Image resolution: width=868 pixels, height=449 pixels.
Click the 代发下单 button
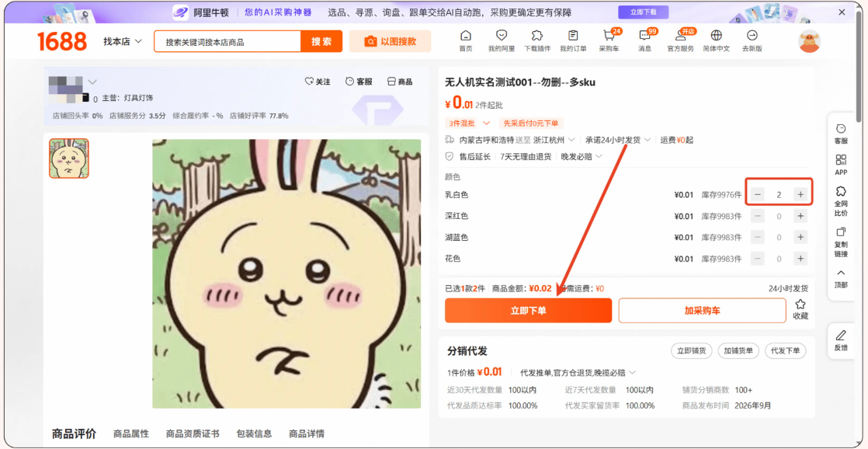(x=786, y=351)
